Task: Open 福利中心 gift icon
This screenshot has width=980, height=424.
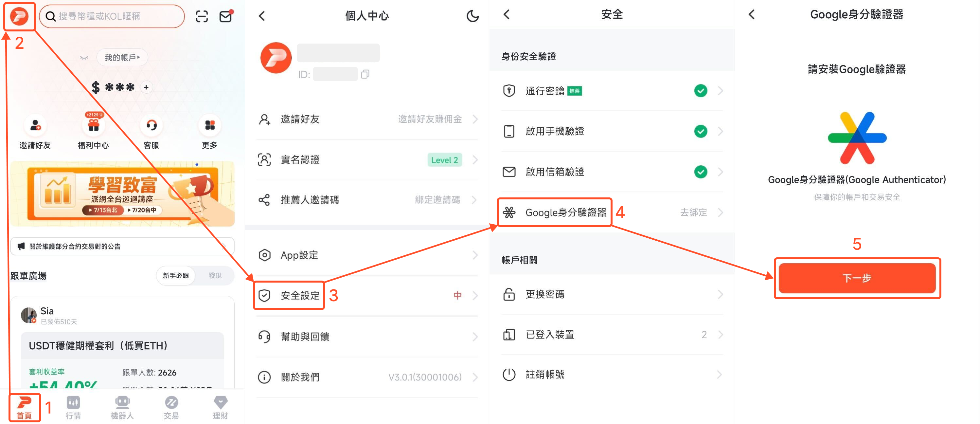Action: tap(94, 124)
